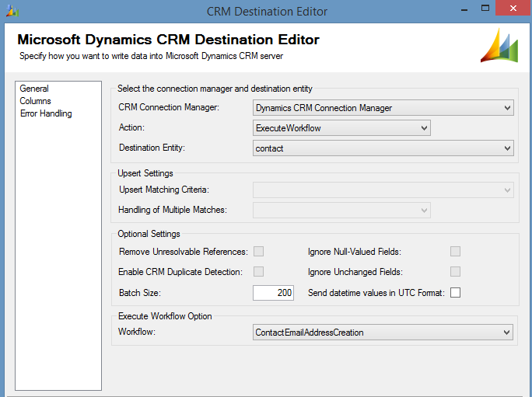Open the Error Handling page
This screenshot has height=397, width=532.
tap(46, 113)
